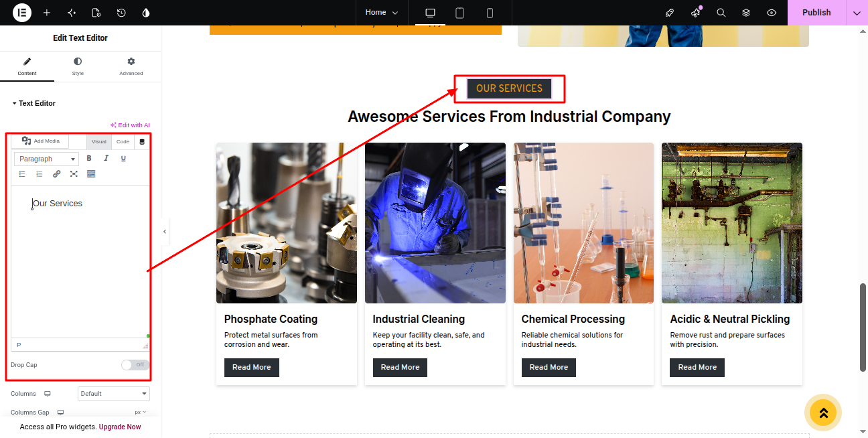The width and height of the screenshot is (868, 438).
Task: Open the Structure layers icon
Action: [746, 13]
